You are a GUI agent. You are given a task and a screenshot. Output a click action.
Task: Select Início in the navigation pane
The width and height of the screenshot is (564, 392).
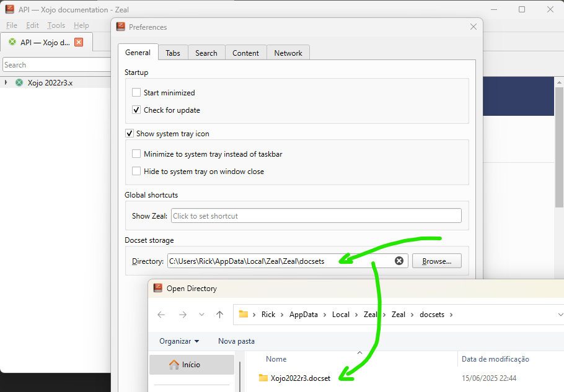click(x=192, y=365)
